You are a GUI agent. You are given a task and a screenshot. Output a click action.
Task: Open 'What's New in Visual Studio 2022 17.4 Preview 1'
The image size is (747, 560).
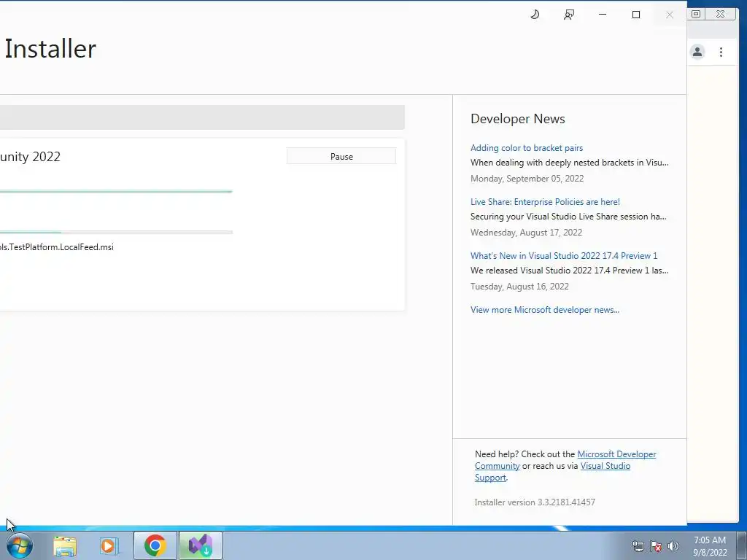point(564,256)
